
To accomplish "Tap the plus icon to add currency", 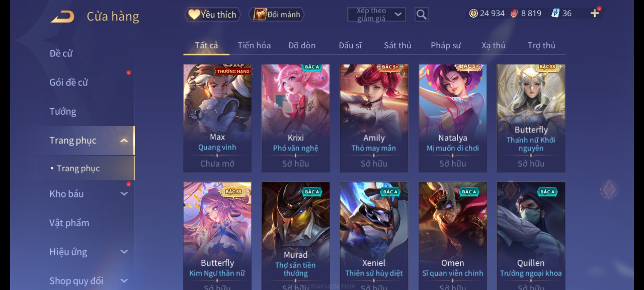I will click(595, 13).
